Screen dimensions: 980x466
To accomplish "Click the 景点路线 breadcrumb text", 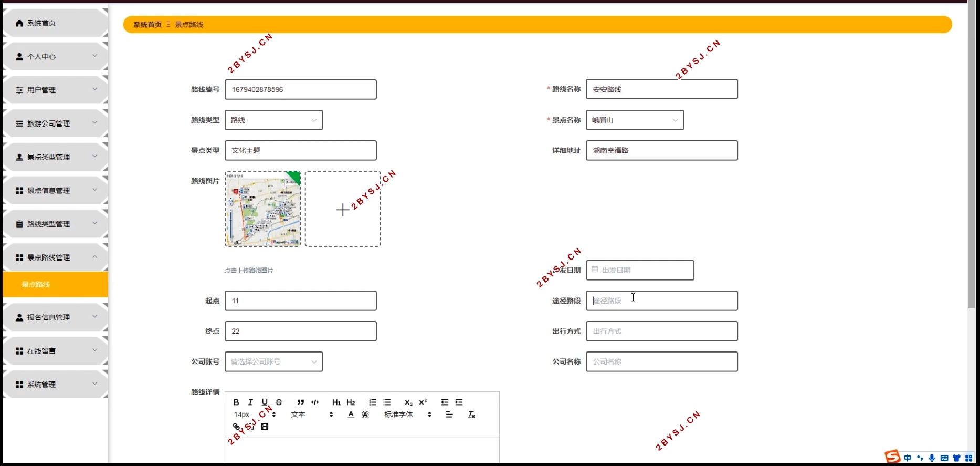I will (189, 25).
